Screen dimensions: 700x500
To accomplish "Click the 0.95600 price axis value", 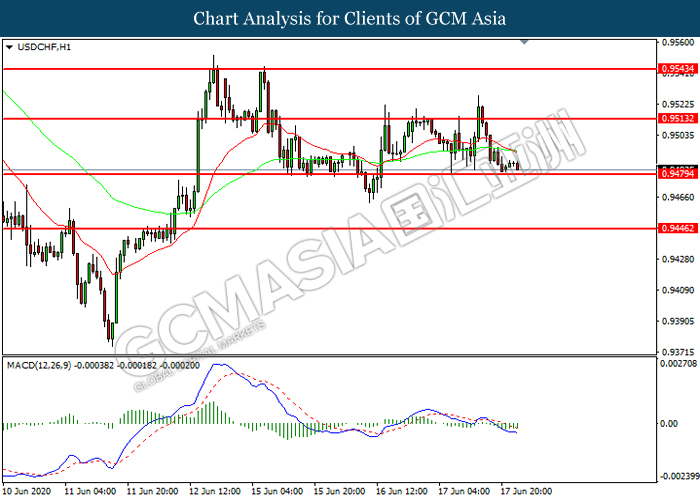I will (678, 42).
